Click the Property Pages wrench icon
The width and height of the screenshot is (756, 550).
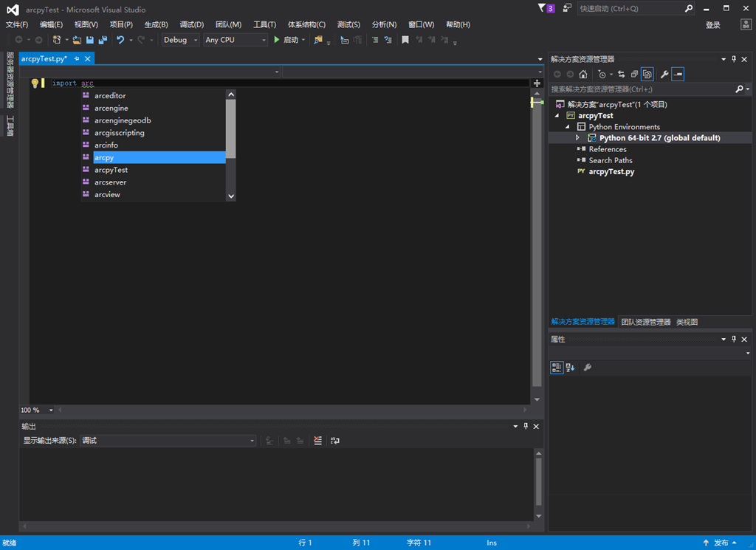coord(587,368)
